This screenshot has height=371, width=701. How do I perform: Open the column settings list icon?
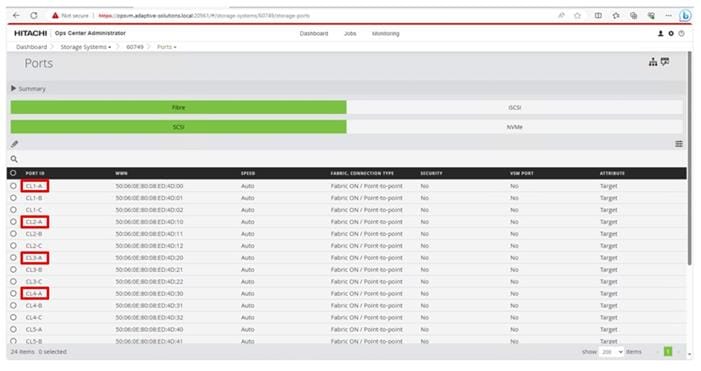(679, 144)
